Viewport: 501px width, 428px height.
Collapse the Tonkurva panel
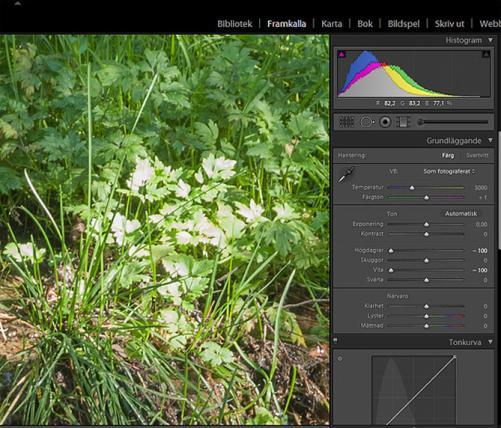(490, 342)
